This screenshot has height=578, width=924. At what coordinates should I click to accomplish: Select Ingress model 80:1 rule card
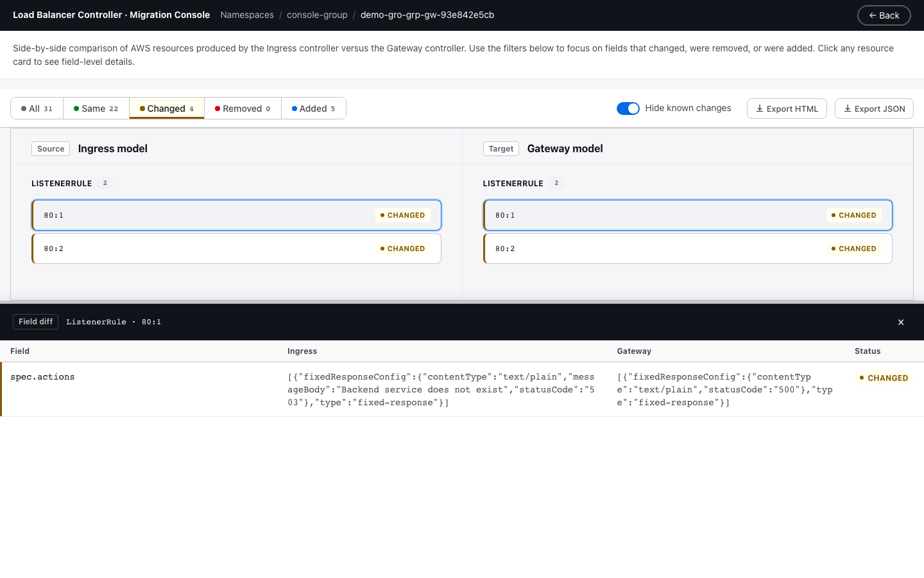coord(236,215)
